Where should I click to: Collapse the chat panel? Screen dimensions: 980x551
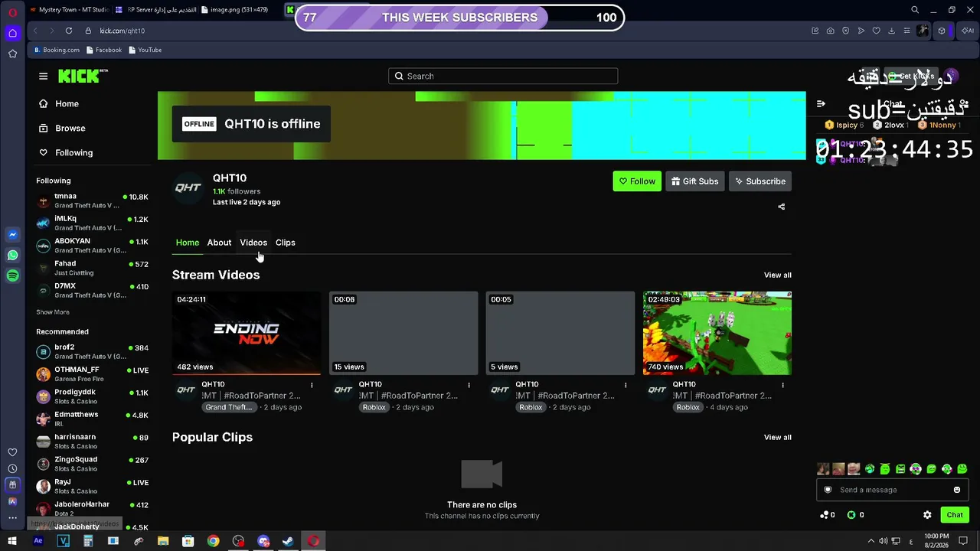click(x=821, y=104)
